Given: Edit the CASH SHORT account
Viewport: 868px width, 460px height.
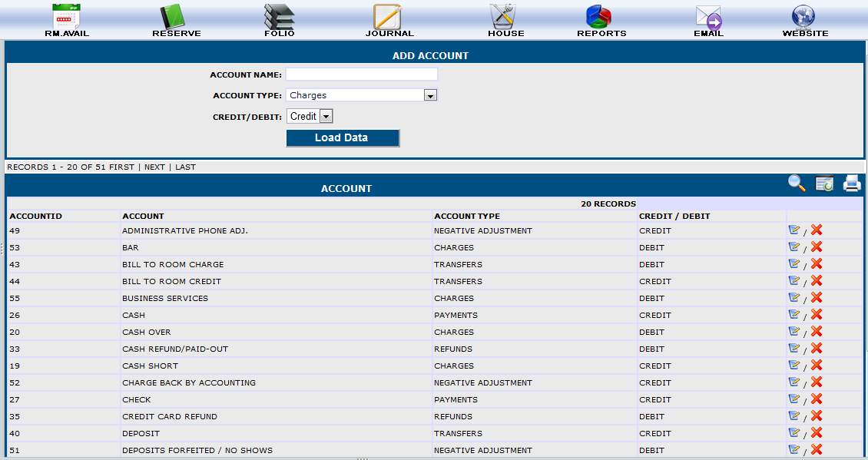Looking at the screenshot, I should pos(793,365).
